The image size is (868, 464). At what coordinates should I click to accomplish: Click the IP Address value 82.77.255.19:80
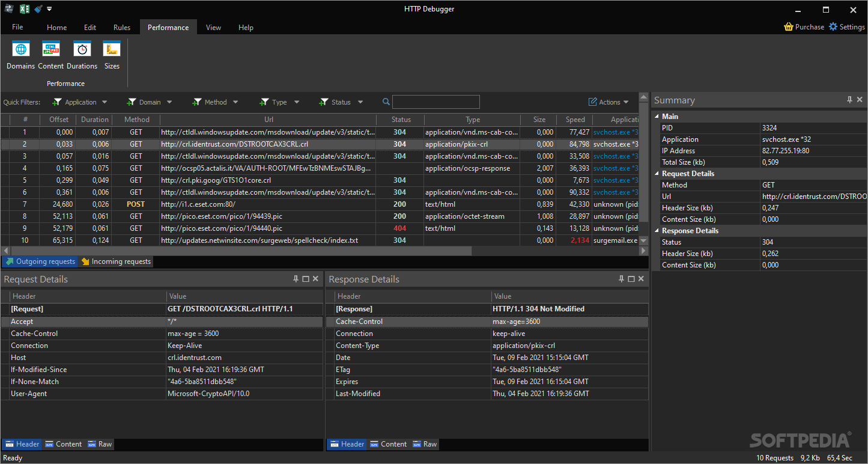(786, 151)
